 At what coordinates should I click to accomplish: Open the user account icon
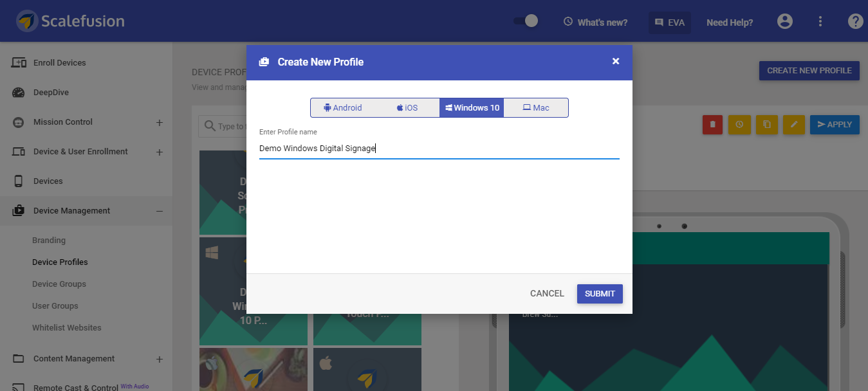coord(785,22)
